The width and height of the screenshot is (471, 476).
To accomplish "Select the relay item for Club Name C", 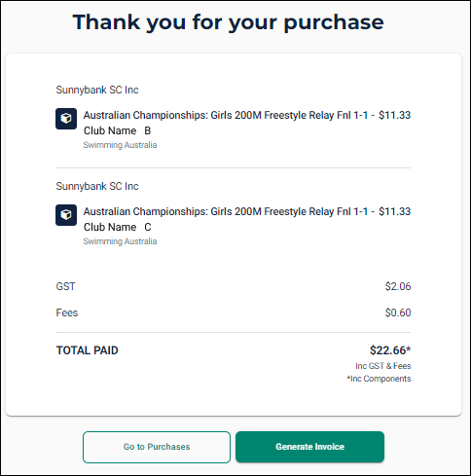I will 247,219.
